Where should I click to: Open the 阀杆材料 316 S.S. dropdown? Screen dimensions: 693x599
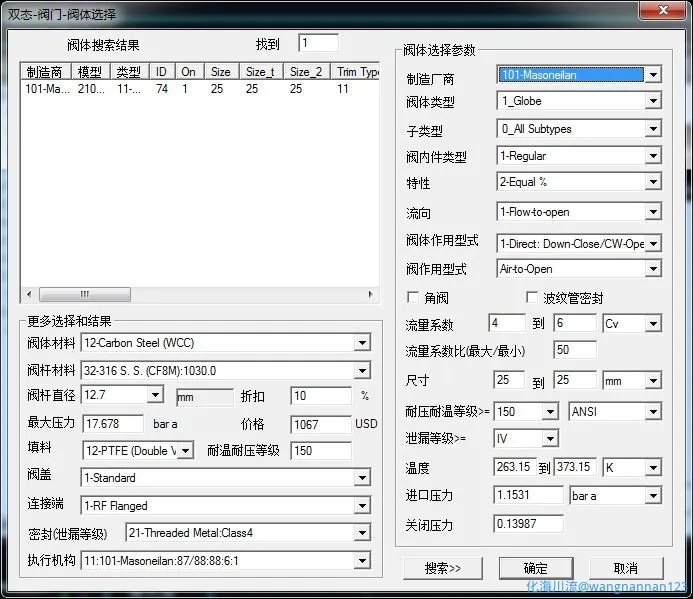[362, 370]
